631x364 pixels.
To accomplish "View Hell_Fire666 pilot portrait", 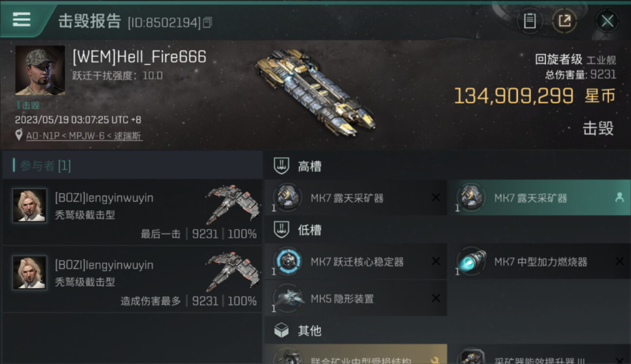I will click(x=40, y=70).
